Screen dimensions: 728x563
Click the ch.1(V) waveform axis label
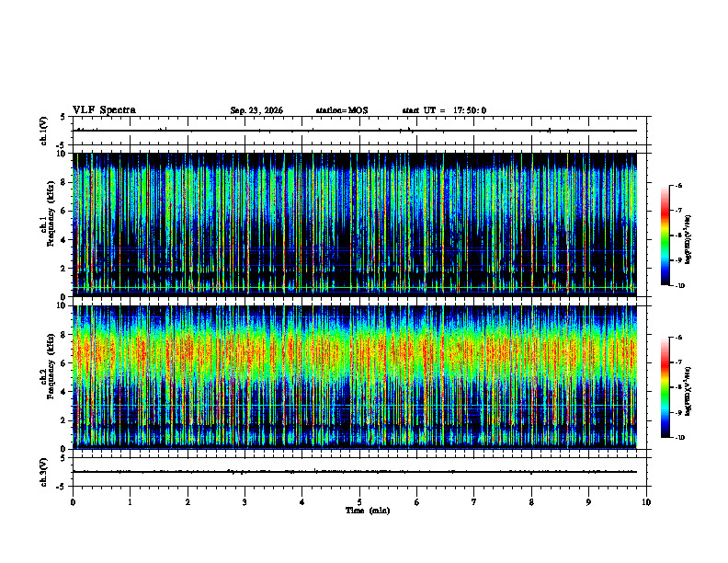(x=43, y=131)
